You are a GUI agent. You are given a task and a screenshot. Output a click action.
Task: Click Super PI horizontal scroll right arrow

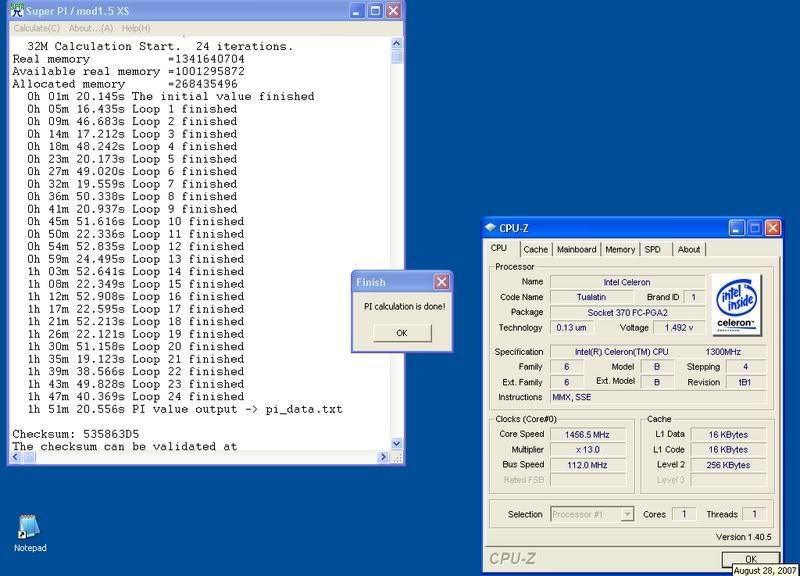click(x=384, y=457)
